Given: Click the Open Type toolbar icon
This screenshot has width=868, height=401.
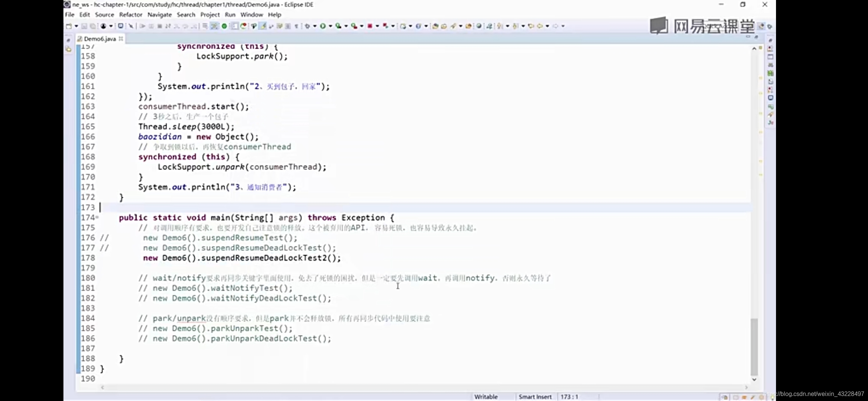Looking at the screenshot, I should 435,26.
